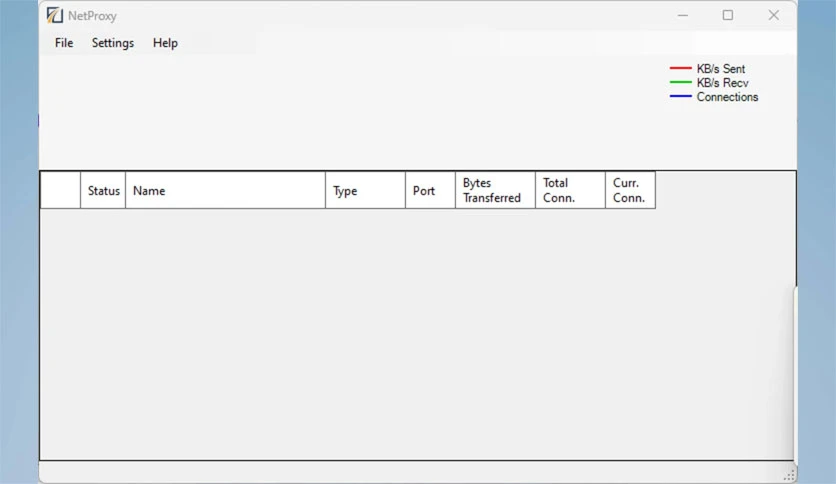Click the Status column header
The height and width of the screenshot is (484, 836).
pos(103,190)
